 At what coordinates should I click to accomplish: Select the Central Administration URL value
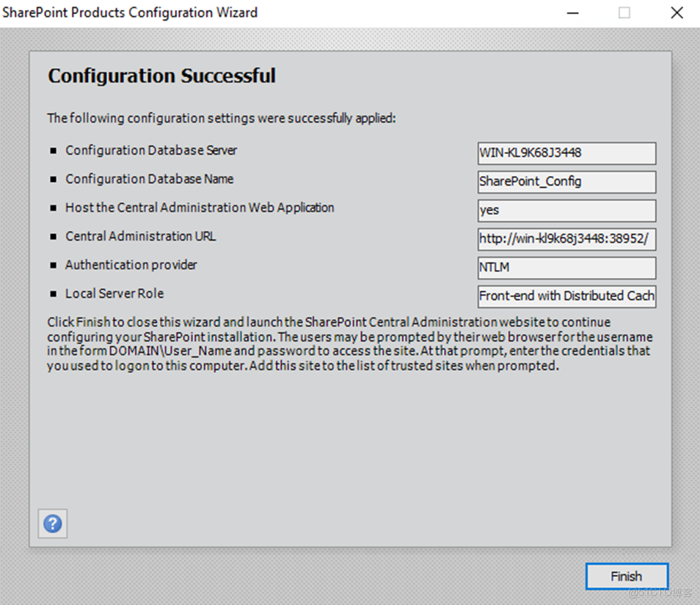tap(566, 239)
